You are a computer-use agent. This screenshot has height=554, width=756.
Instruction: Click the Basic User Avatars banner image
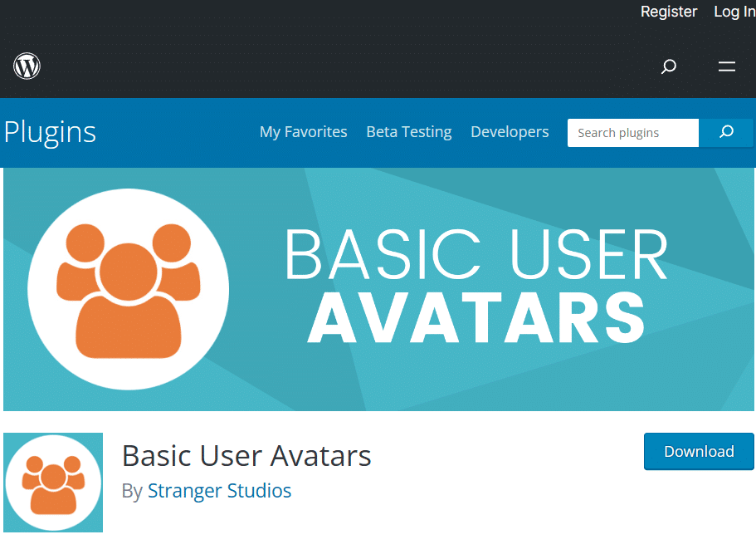pos(378,289)
